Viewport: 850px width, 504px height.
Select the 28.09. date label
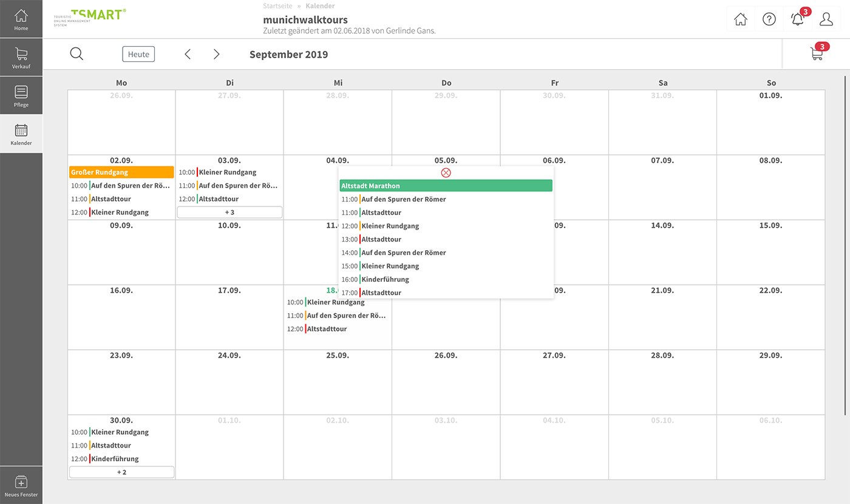662,356
